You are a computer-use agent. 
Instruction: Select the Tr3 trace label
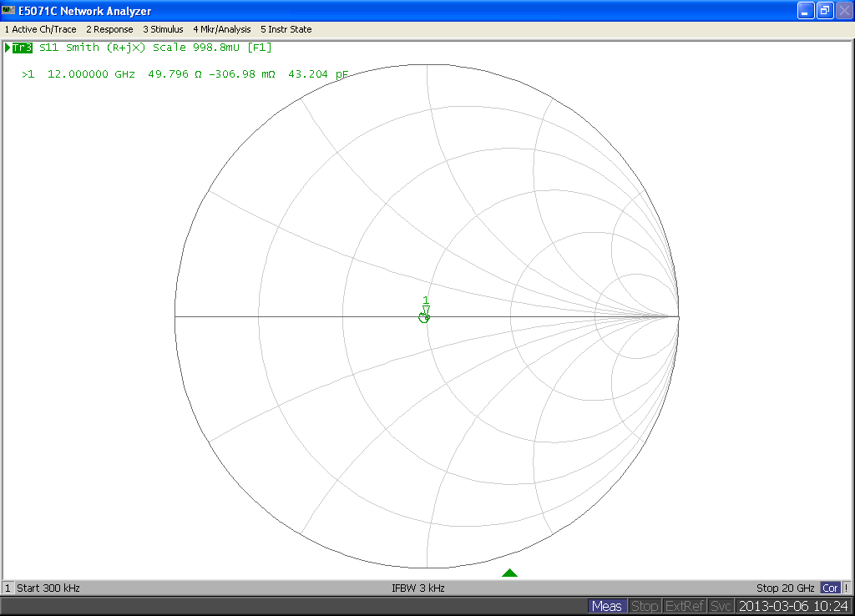[23, 48]
